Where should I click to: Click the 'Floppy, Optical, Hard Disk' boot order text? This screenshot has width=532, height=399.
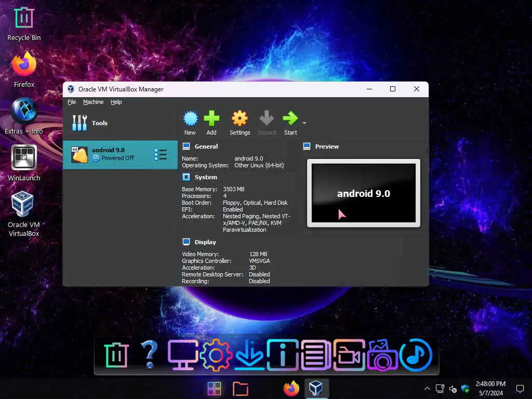255,203
